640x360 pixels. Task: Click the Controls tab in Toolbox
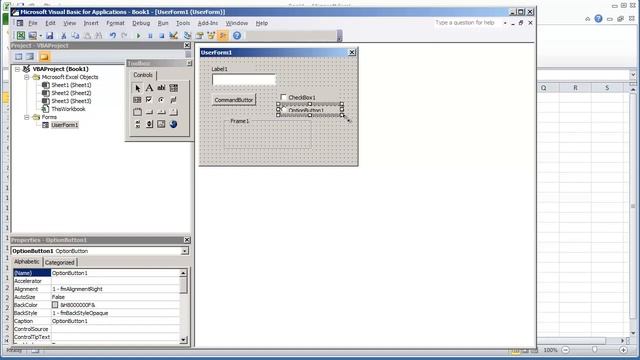coord(143,75)
